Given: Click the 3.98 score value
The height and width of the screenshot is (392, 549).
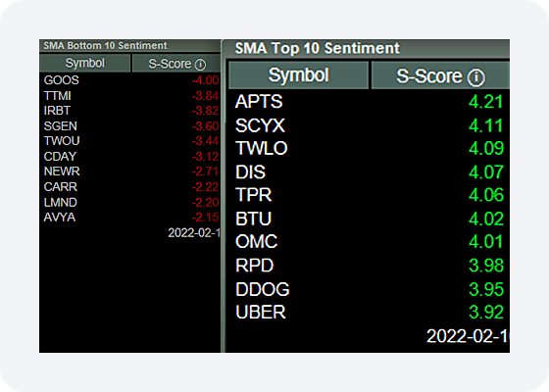Looking at the screenshot, I should click(x=486, y=266).
